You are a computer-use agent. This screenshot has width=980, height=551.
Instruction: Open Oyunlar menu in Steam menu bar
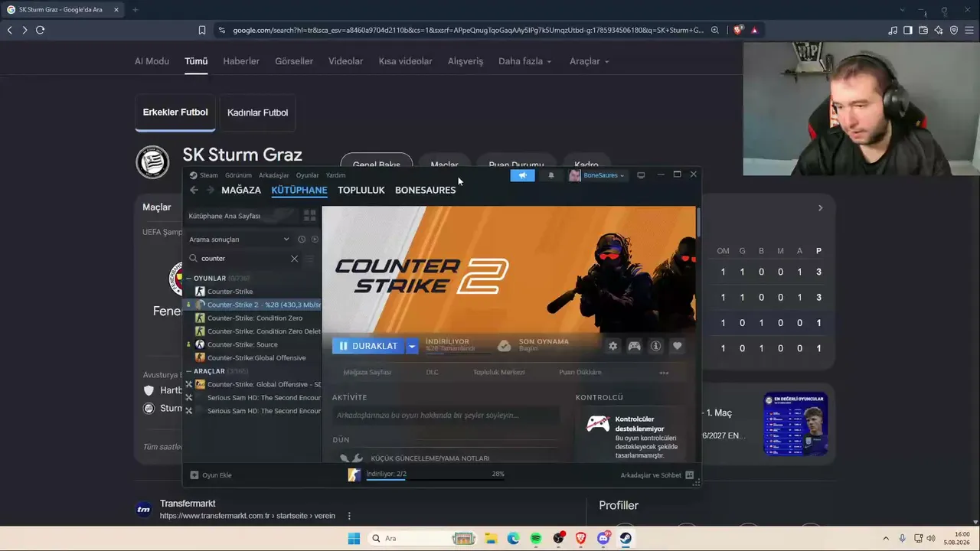point(307,175)
